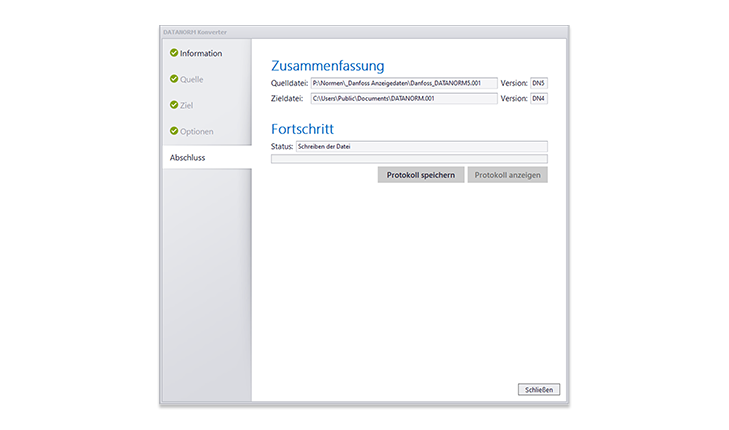Viewport: 729px width, 430px height.
Task: Click the DN5 version field
Action: pyautogui.click(x=539, y=83)
